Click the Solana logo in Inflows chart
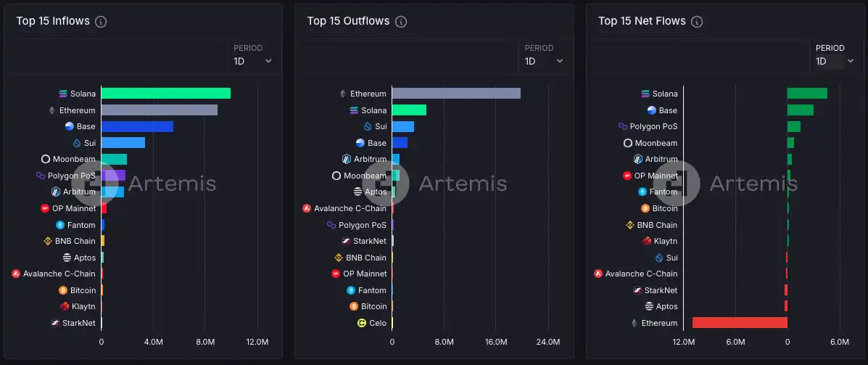This screenshot has width=868, height=365. tap(64, 94)
